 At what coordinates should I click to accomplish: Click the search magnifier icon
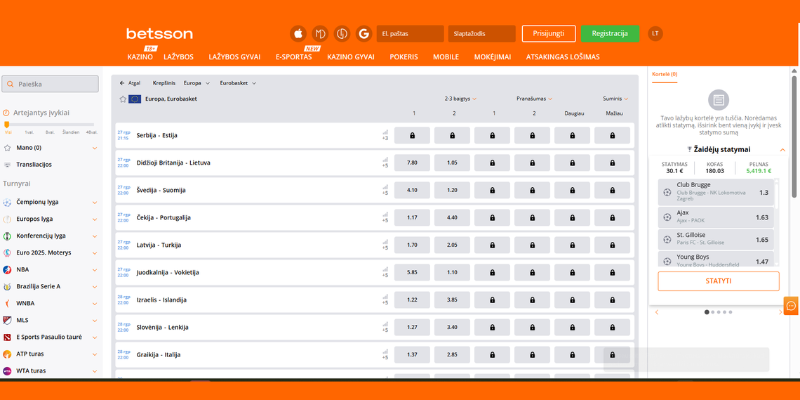click(10, 84)
